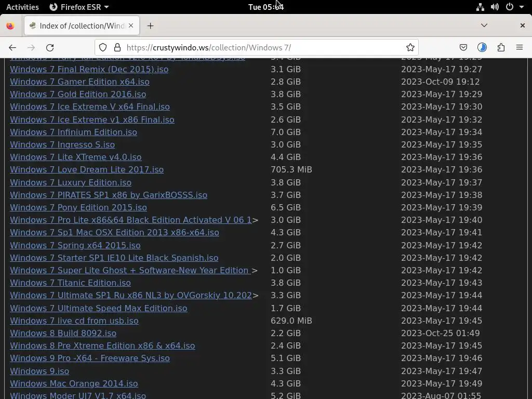Click the 5.1 GiB size value
The width and height of the screenshot is (532, 399).
(x=286, y=358)
